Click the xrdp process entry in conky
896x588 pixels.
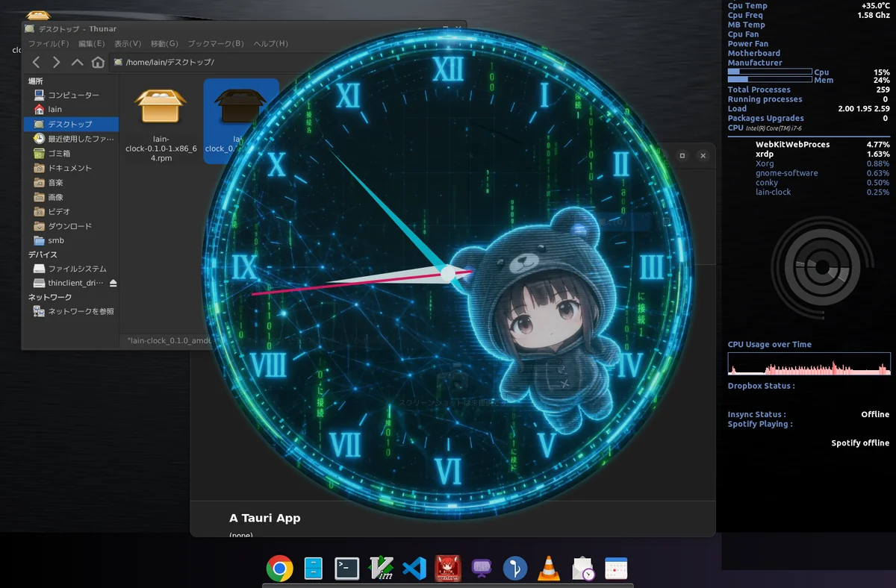(765, 154)
